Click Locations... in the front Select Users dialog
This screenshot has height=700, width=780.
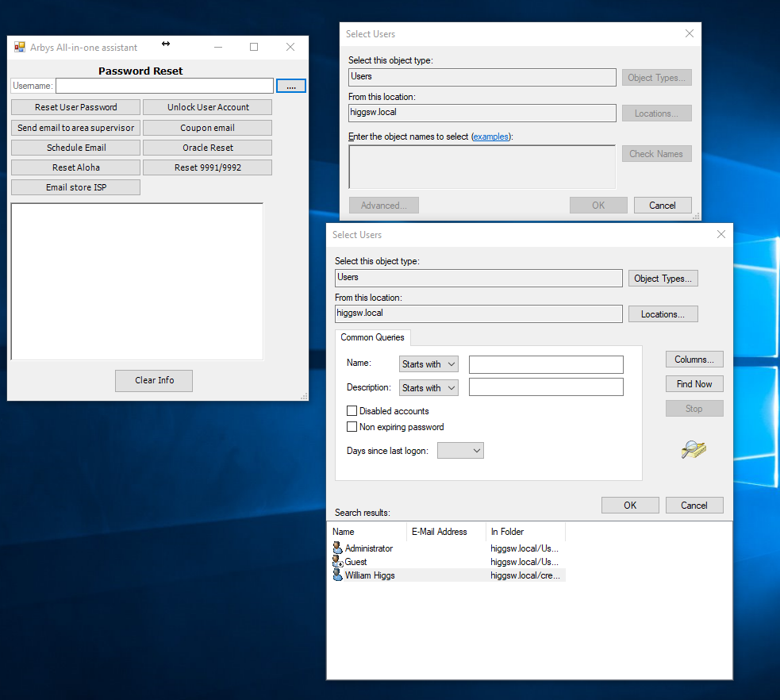pyautogui.click(x=663, y=314)
